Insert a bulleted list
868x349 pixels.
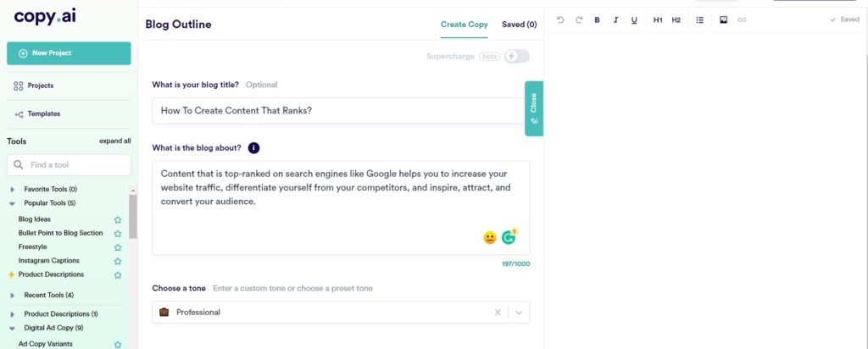point(699,20)
